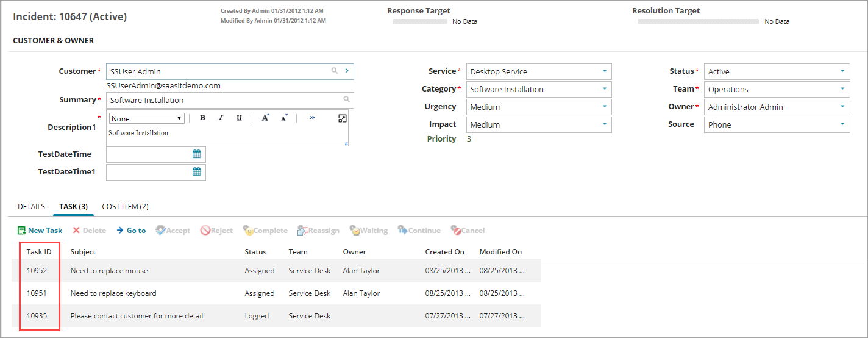Select task 10951 Need to replace keyboard

(113, 293)
